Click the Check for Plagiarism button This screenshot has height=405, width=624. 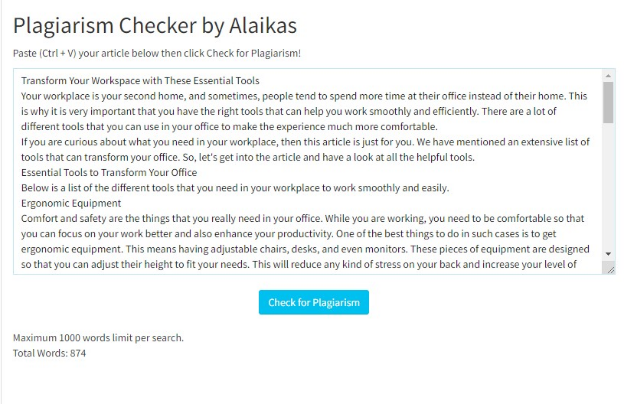click(x=314, y=302)
